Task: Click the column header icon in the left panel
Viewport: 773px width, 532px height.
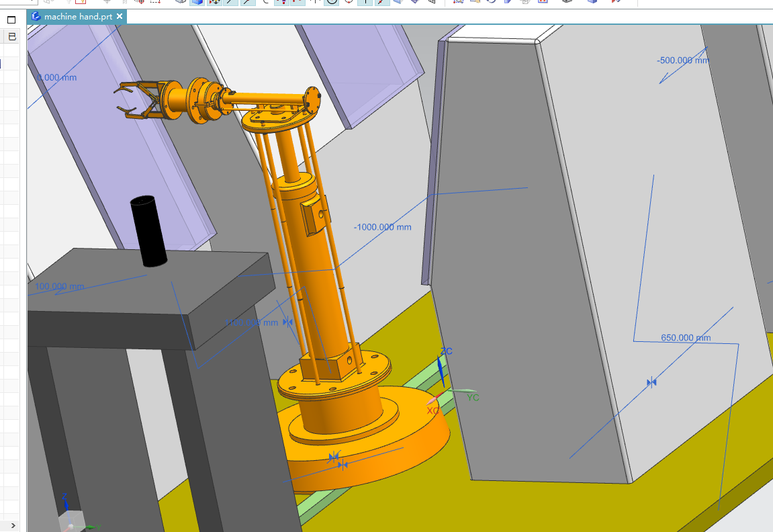Action: point(12,36)
